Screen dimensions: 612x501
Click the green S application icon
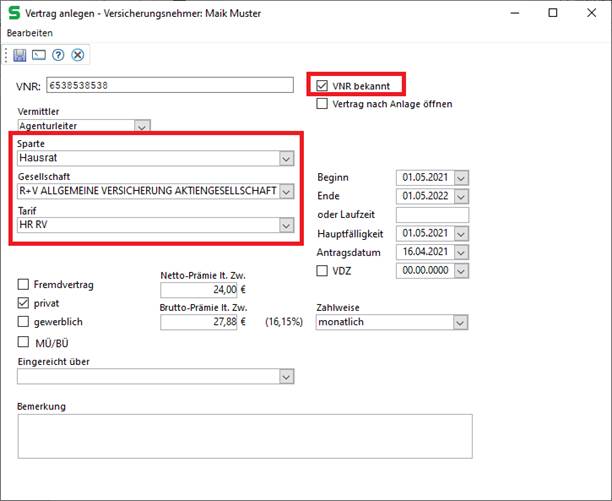tap(13, 13)
